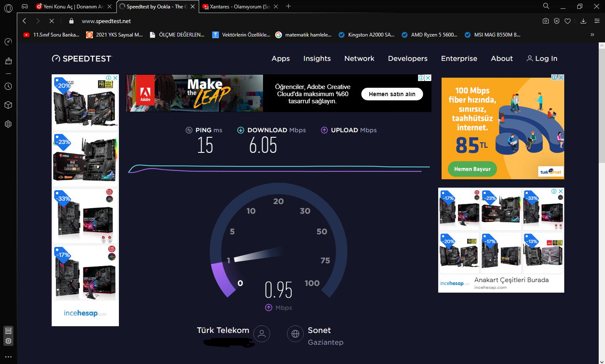Open Apps in Speedtest navigation
This screenshot has width=605, height=364.
(281, 59)
